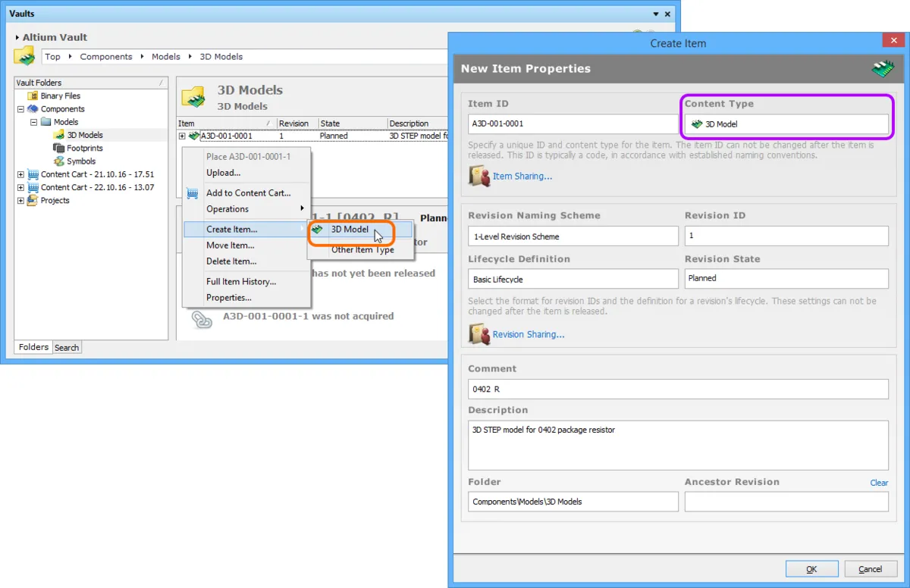Viewport: 910px width, 588px height.
Task: Open the Content Type field
Action: point(786,124)
